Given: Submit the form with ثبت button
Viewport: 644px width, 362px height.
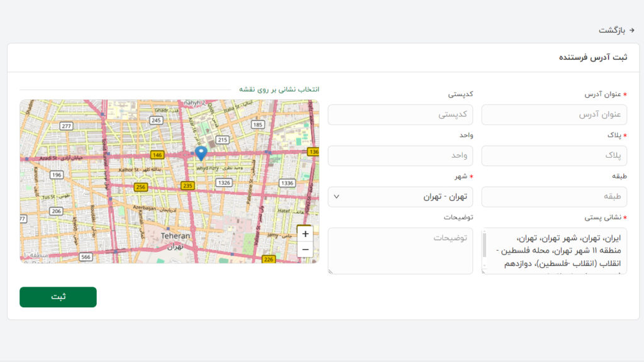Looking at the screenshot, I should [58, 297].
